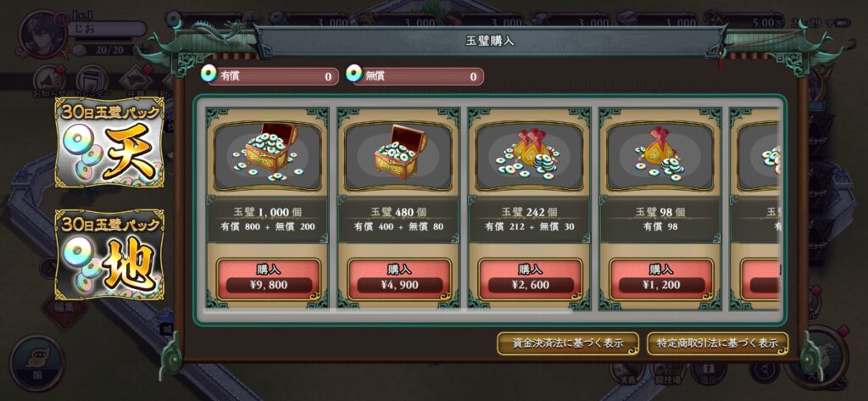
Task: Click the single pouch jade icon
Action: pos(661,156)
